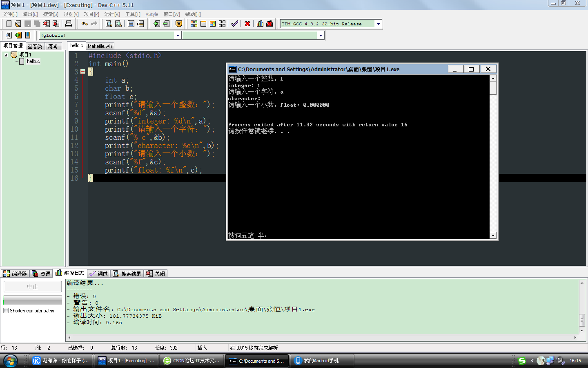
Task: Stop execution with the red X icon
Action: pos(247,24)
